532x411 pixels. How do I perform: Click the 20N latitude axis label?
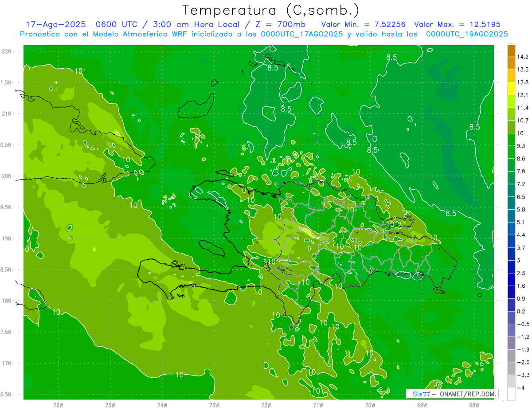tap(7, 176)
